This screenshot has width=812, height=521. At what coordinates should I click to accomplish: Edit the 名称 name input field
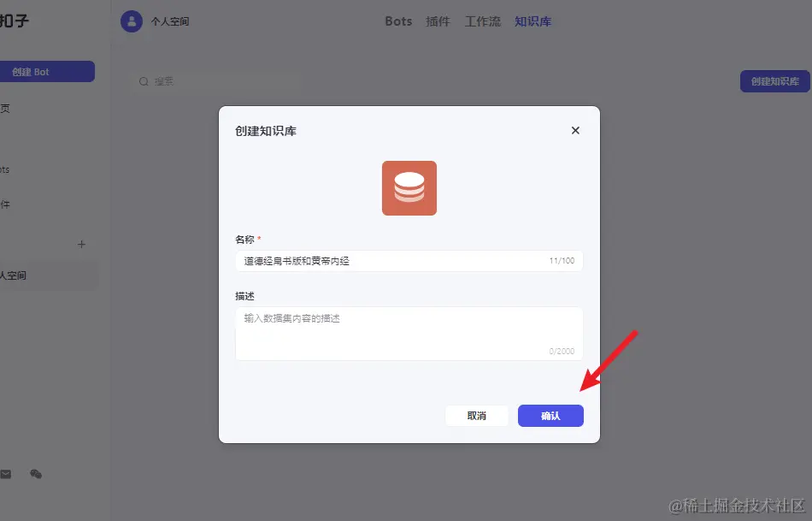[x=409, y=261]
